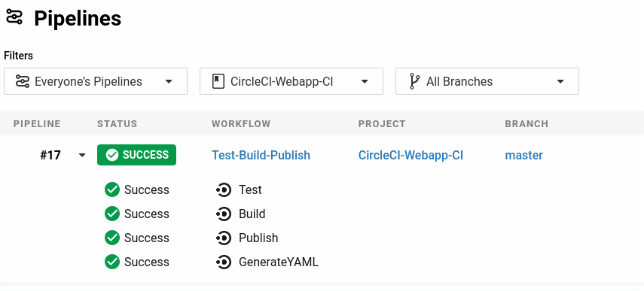Click the success checkmark icon for GenerateYAML job

tap(112, 262)
